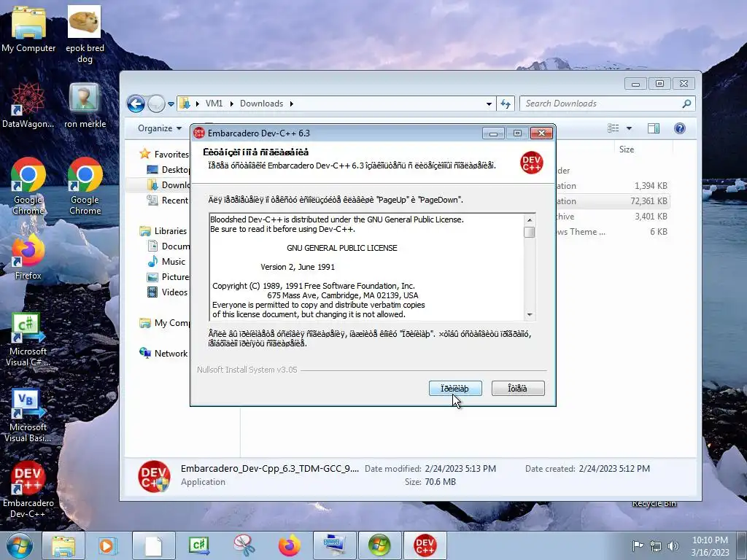This screenshot has height=560, width=747.
Task: Select the Theme file sized 6 KB
Action: pyautogui.click(x=613, y=231)
